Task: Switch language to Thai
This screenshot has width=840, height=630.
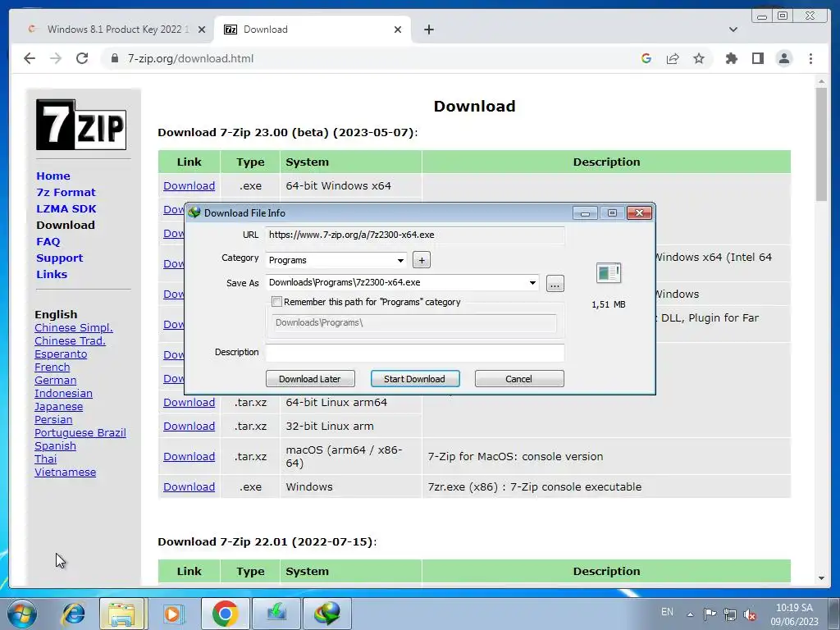Action: (x=46, y=459)
